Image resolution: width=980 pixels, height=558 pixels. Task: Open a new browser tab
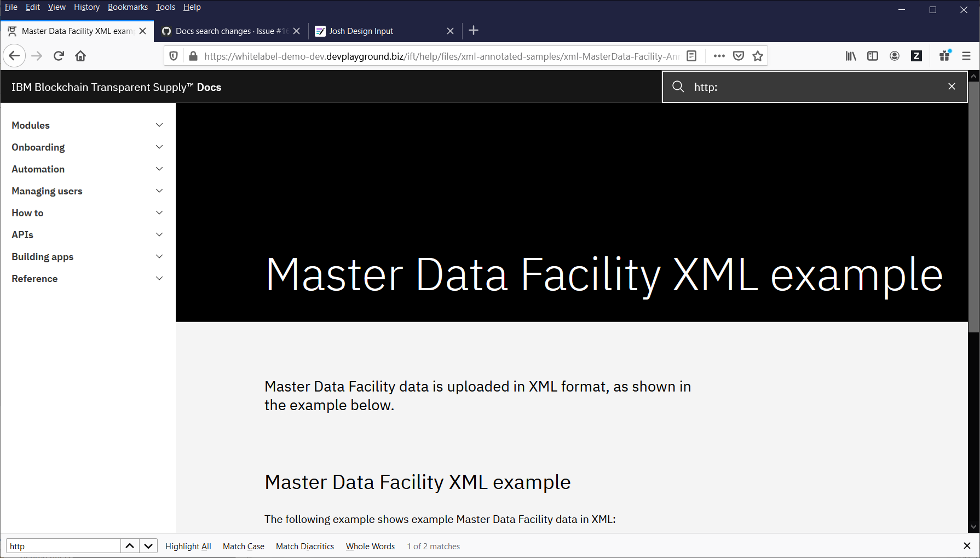(474, 31)
